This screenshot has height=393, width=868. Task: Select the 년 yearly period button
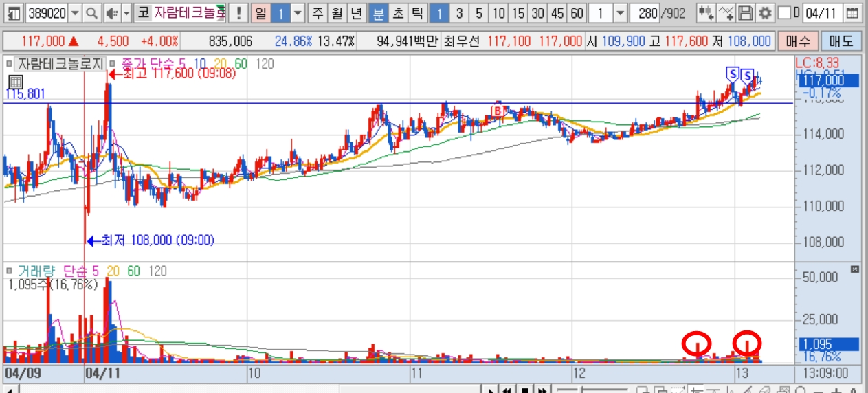click(356, 12)
